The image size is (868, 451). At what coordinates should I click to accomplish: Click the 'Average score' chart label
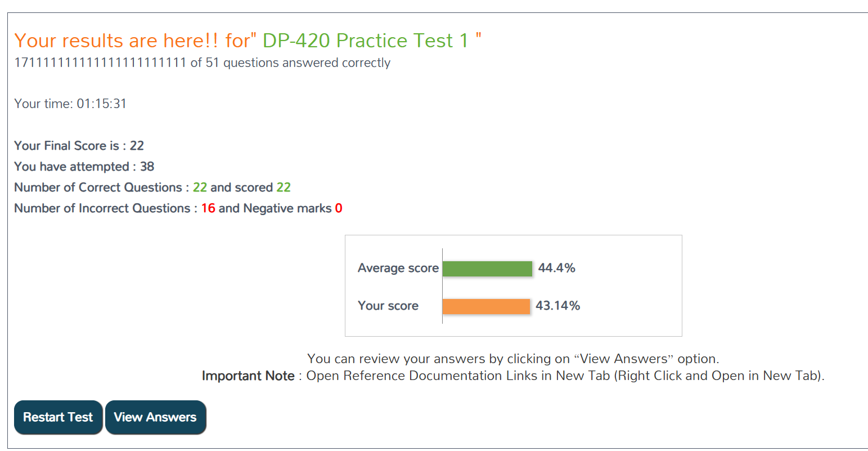pyautogui.click(x=398, y=268)
